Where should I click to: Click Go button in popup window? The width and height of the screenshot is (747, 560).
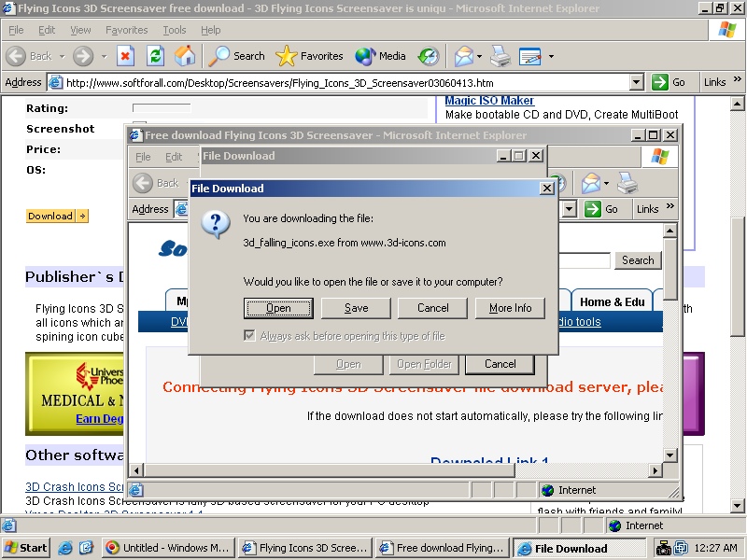pyautogui.click(x=601, y=209)
